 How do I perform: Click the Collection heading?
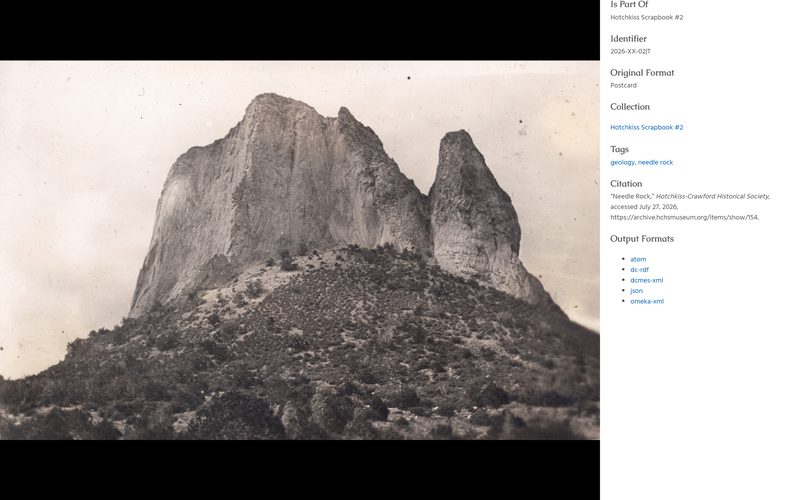630,107
